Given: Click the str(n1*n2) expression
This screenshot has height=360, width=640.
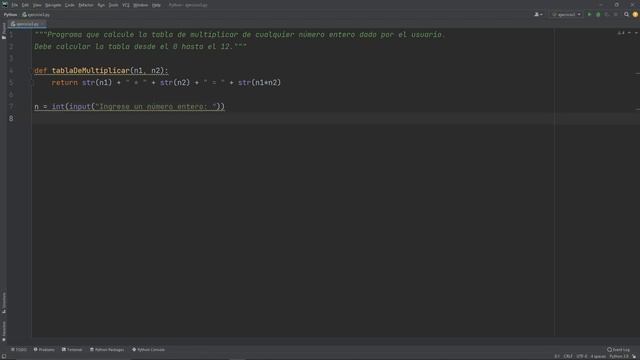Looking at the screenshot, I should [x=260, y=82].
